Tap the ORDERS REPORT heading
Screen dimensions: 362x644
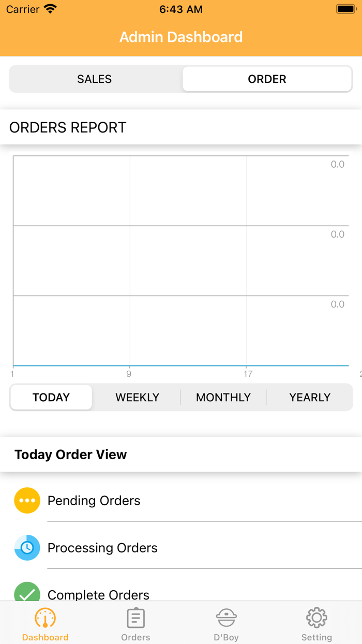pyautogui.click(x=68, y=127)
